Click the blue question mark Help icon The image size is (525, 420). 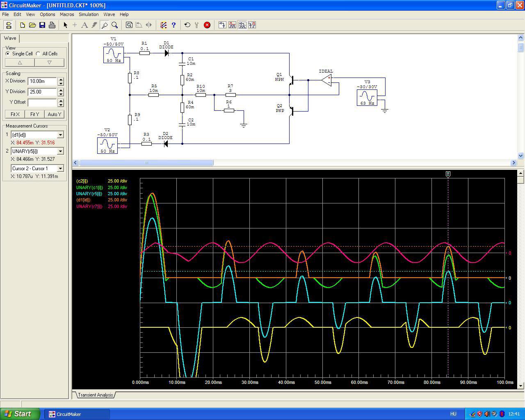coord(173,25)
